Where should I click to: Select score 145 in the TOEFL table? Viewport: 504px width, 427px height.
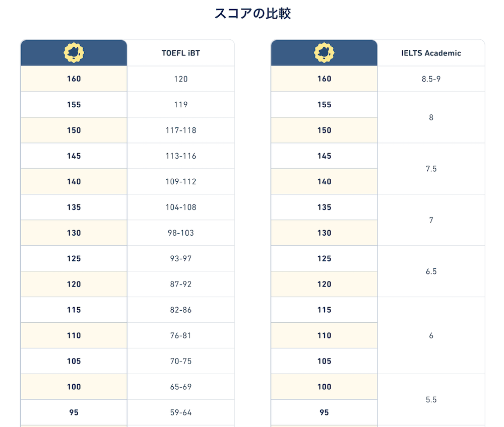tap(74, 156)
